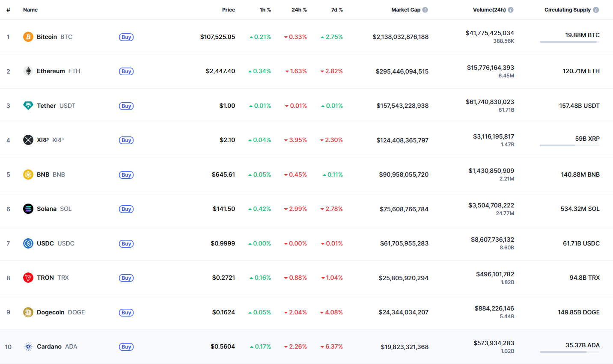Click Bitcoin's circulating supply progress bar

570,42
